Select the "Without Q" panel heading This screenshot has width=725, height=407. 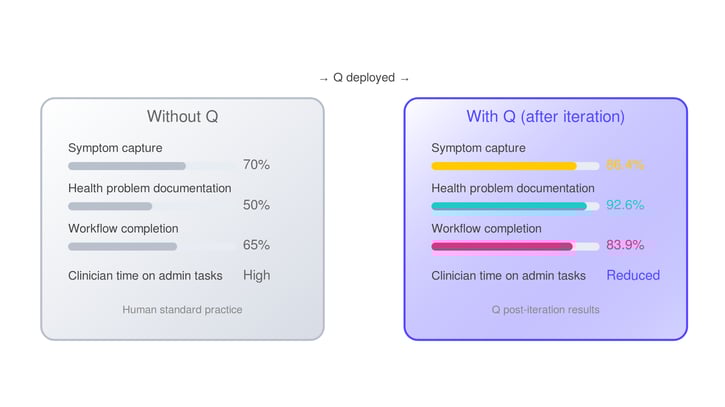click(x=182, y=117)
